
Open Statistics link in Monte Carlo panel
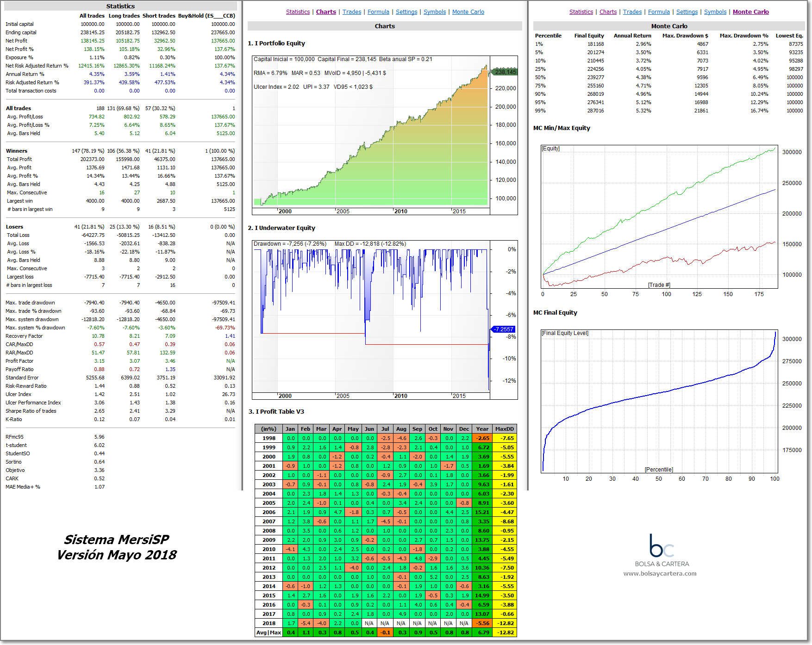tap(581, 12)
